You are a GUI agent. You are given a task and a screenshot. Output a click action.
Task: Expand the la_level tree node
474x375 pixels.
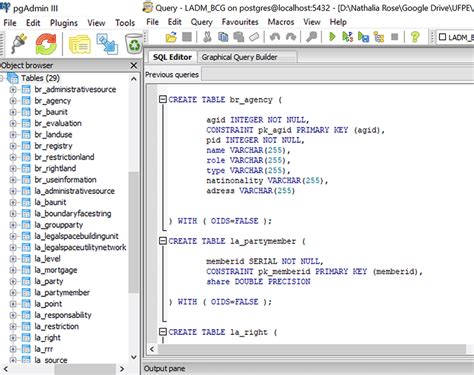click(13, 259)
